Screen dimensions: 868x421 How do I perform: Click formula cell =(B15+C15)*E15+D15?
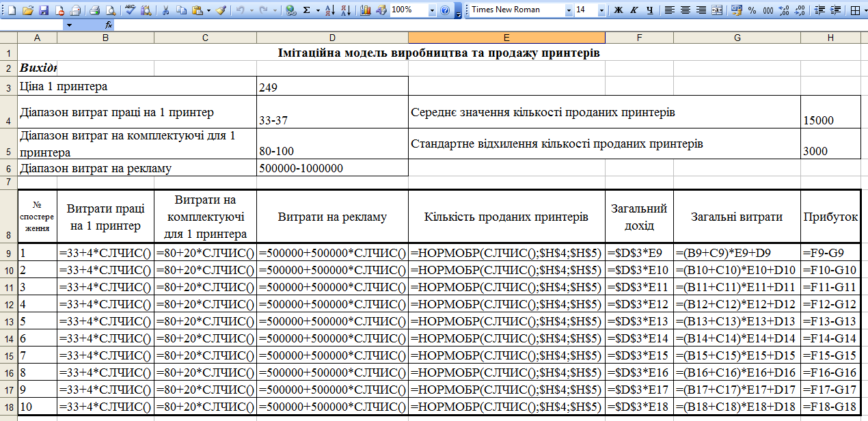point(737,355)
